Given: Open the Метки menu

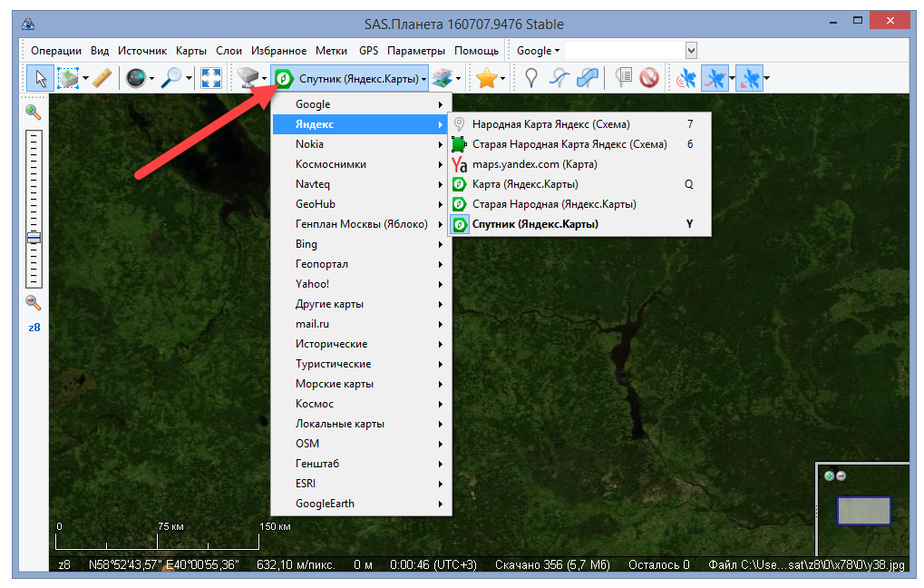Looking at the screenshot, I should [331, 51].
